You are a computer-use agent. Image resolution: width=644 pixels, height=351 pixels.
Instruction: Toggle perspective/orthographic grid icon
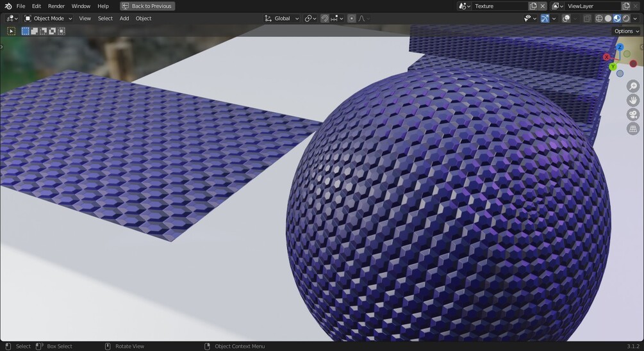pos(633,129)
